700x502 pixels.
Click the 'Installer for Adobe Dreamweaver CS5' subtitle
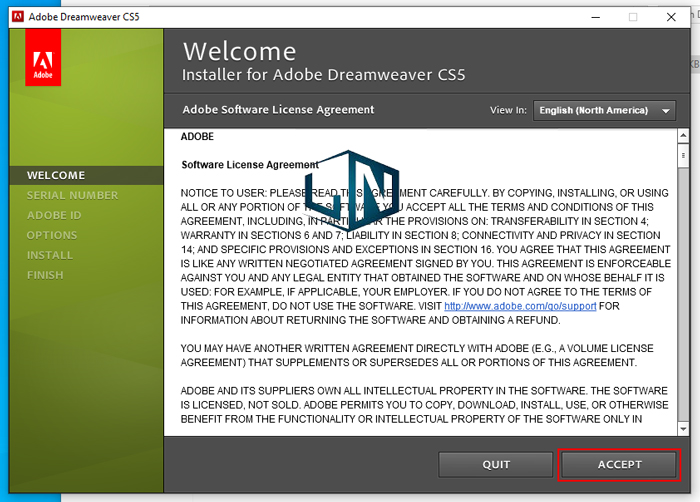pyautogui.click(x=324, y=75)
